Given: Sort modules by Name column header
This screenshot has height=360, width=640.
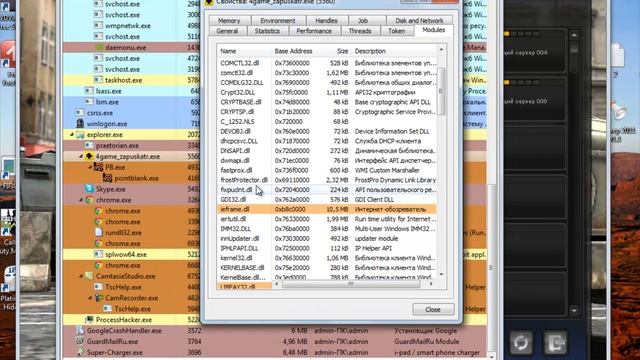Looking at the screenshot, I should [x=244, y=51].
